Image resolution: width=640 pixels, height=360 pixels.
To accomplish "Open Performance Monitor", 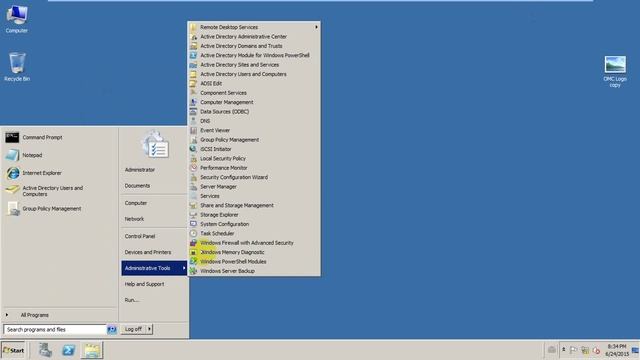I will (x=254, y=168).
